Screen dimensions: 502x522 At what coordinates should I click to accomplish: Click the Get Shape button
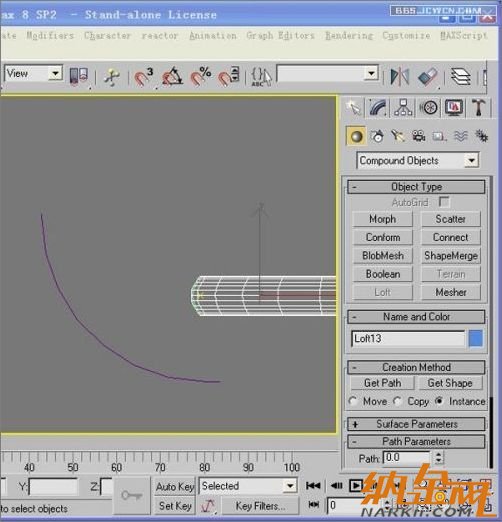tap(450, 383)
